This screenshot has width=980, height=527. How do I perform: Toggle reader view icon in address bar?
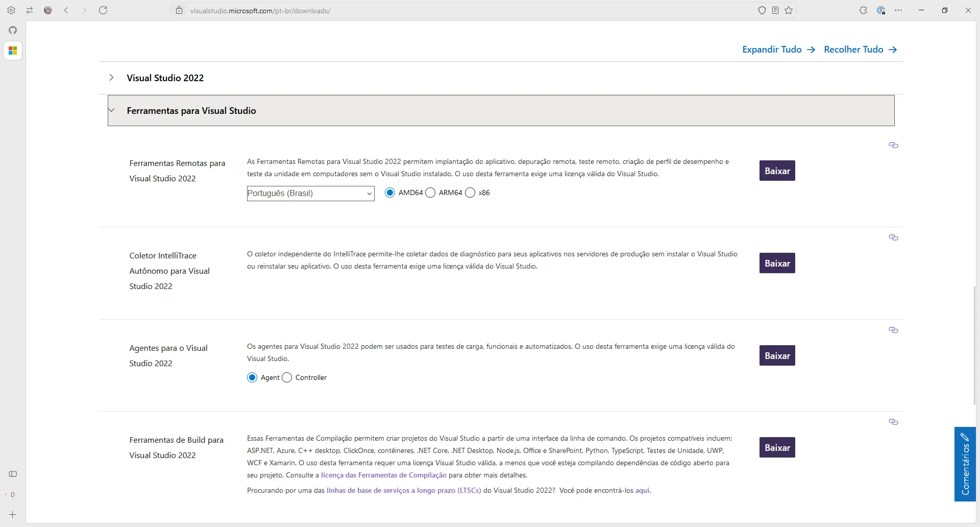tap(775, 10)
